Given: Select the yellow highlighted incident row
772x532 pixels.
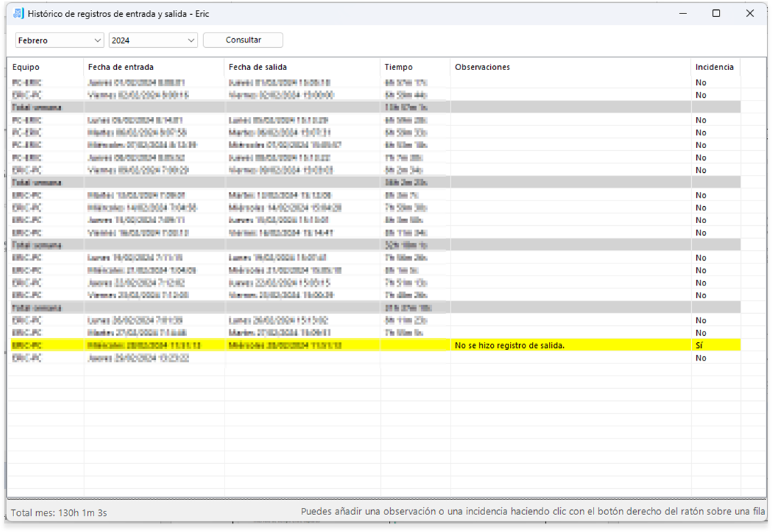Looking at the screenshot, I should [x=375, y=345].
